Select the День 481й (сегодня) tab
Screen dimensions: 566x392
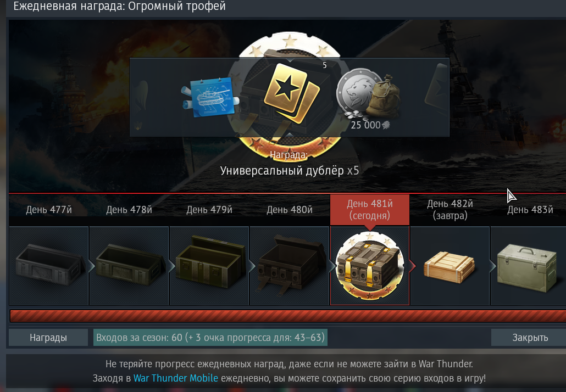click(x=370, y=210)
